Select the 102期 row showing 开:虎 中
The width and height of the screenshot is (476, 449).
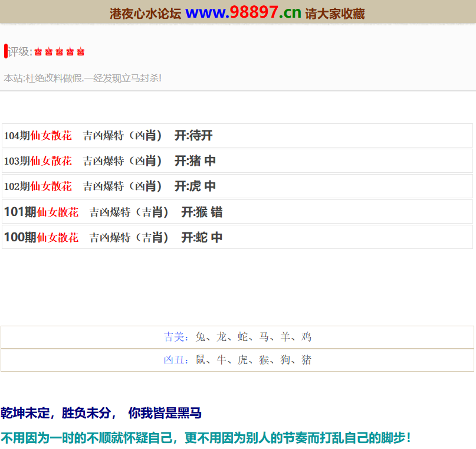click(237, 186)
